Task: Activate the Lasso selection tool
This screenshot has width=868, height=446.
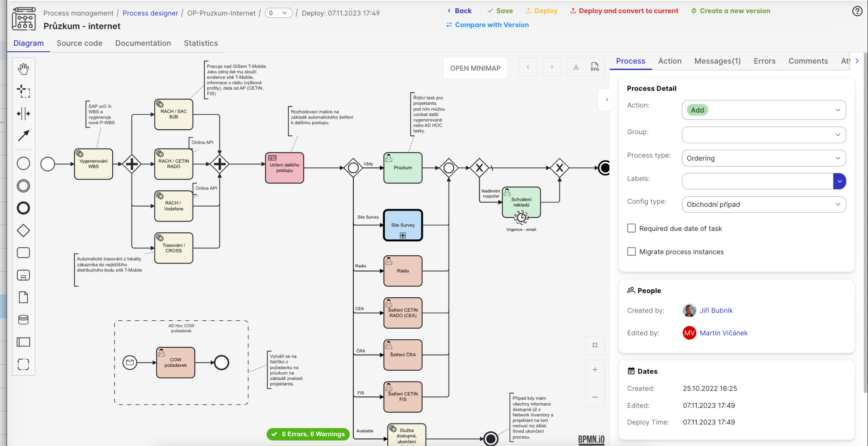Action: [23, 91]
